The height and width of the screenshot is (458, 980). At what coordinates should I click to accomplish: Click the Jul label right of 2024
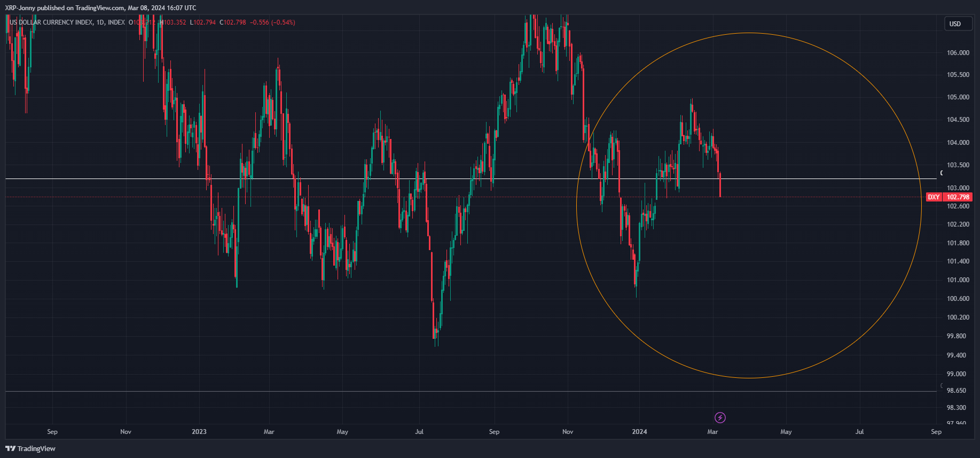[860, 432]
